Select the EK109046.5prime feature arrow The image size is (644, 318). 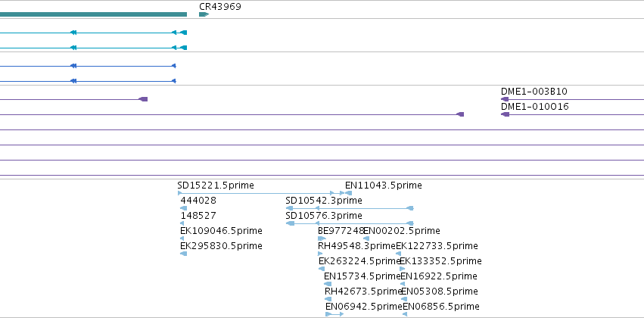[x=182, y=238]
